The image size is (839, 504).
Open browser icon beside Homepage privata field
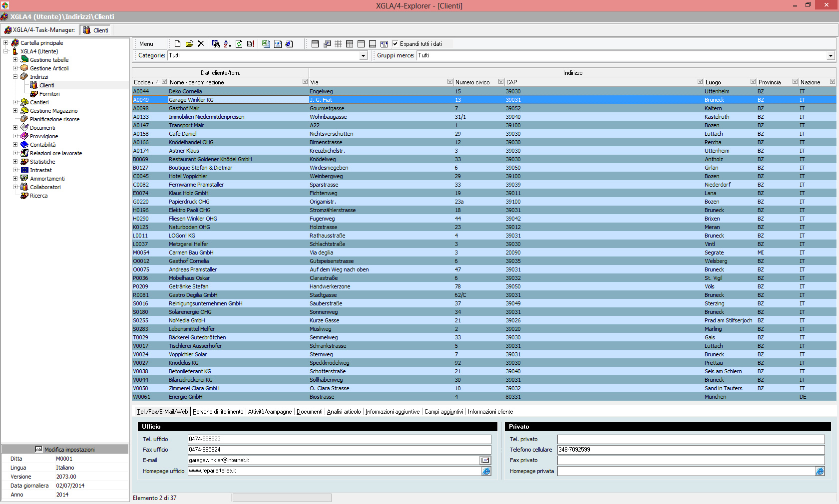[x=820, y=471]
